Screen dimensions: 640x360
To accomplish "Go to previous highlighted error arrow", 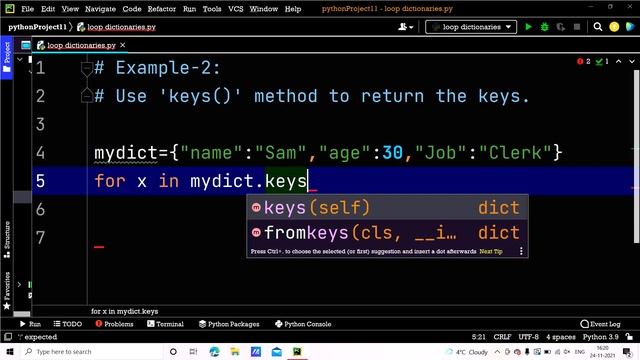I will click(x=619, y=61).
